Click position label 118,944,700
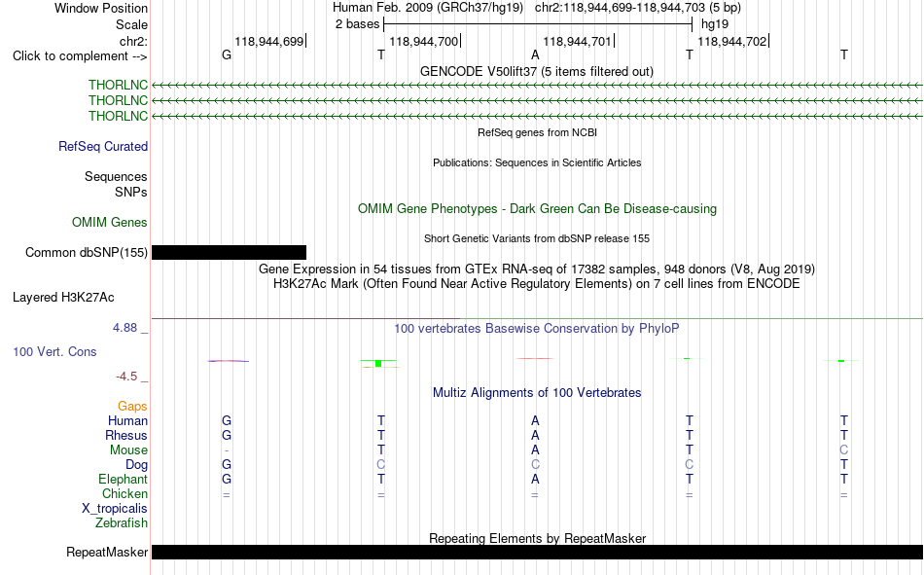924x575 pixels. point(424,41)
